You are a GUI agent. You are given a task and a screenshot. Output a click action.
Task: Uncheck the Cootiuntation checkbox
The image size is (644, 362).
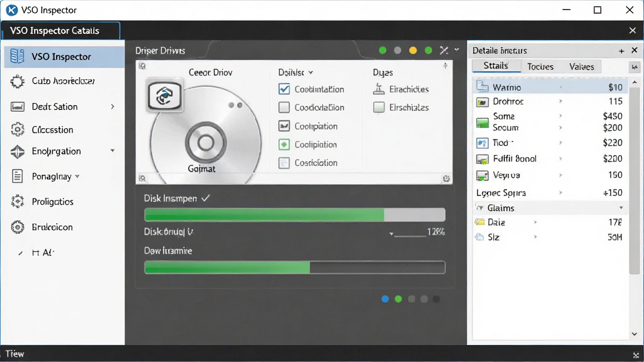(284, 89)
